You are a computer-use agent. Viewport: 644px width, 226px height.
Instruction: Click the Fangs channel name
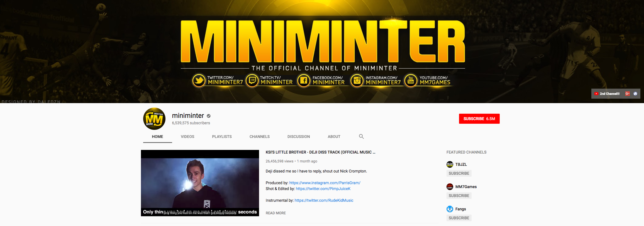coord(461,209)
